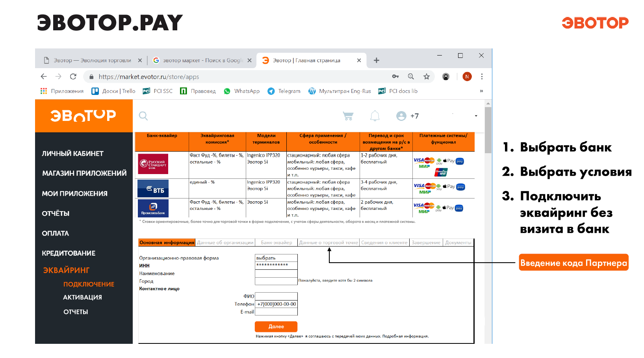Open the Telegram bookmark
Viewport: 644px width, 358px height.
(284, 91)
